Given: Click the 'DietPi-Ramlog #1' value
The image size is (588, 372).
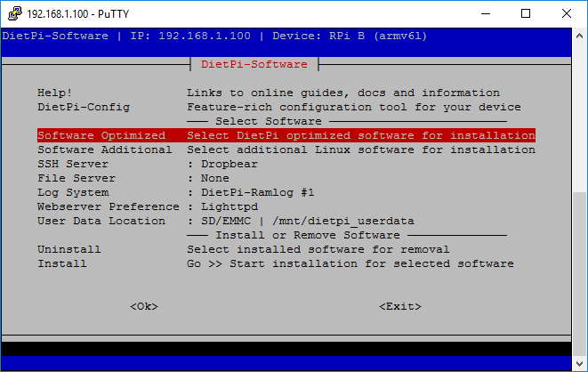Looking at the screenshot, I should click(258, 192).
